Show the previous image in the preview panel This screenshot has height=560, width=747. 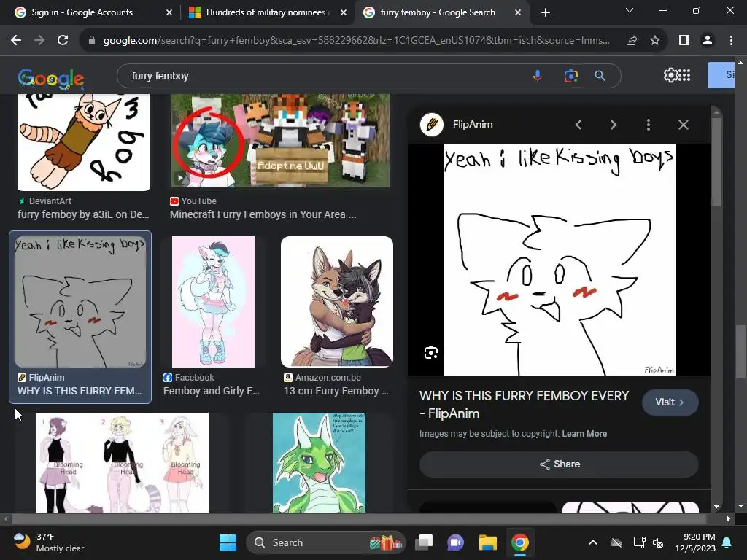click(x=578, y=125)
